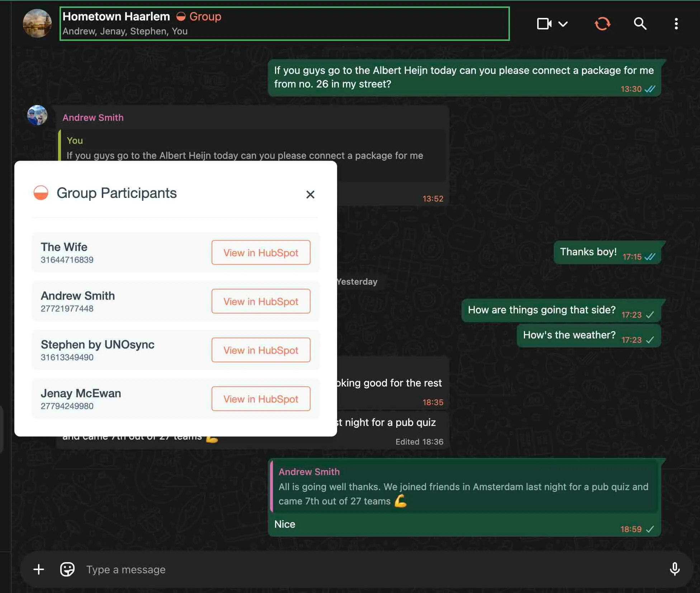Start a video call
The image size is (700, 593).
click(544, 24)
